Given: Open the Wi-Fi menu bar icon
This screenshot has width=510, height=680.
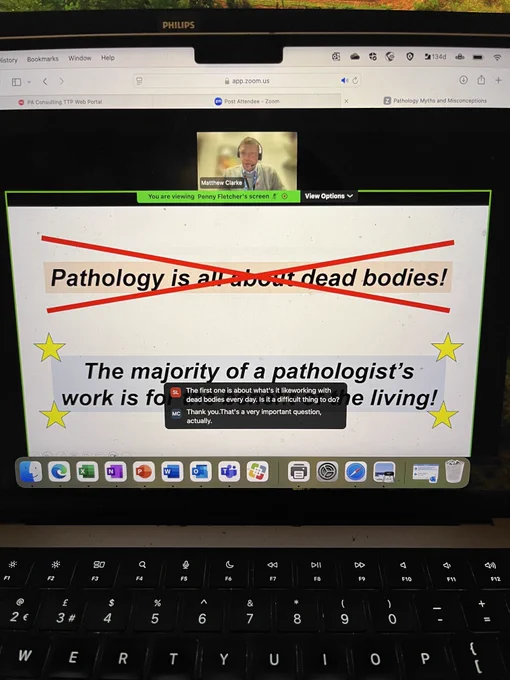Looking at the screenshot, I should point(497,57).
